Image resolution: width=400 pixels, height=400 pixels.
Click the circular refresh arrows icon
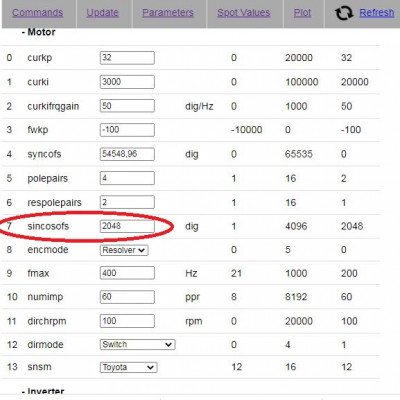click(x=344, y=13)
